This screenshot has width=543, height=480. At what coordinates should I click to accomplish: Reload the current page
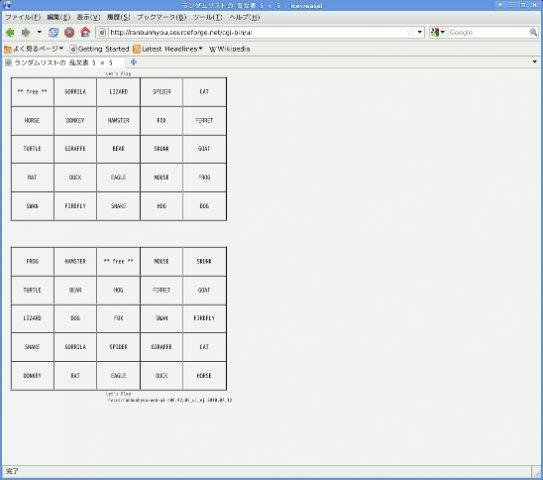pyautogui.click(x=53, y=33)
